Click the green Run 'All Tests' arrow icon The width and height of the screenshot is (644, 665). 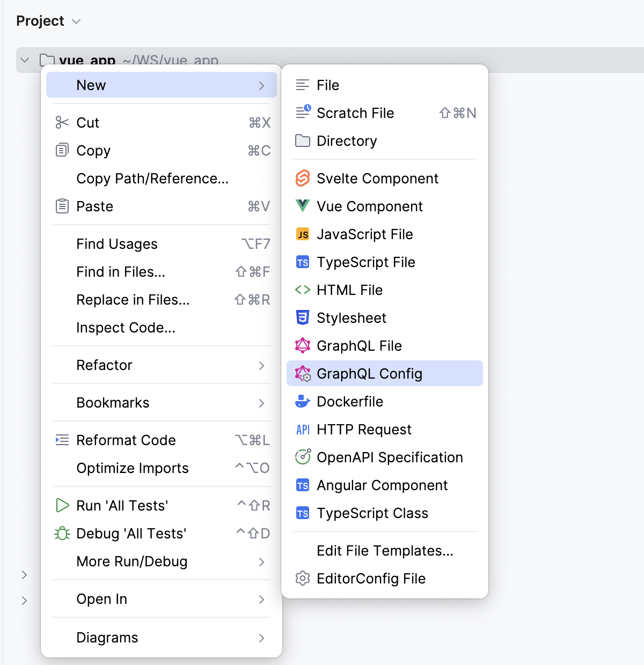(x=62, y=505)
